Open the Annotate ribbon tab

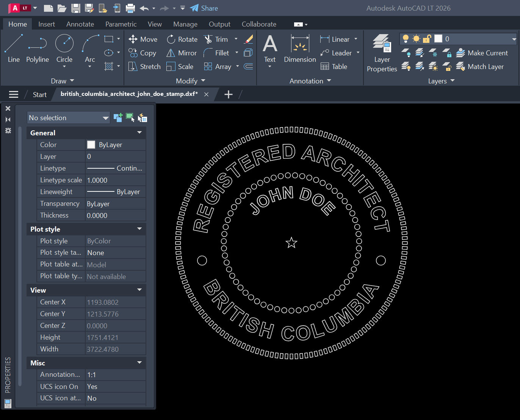pyautogui.click(x=80, y=24)
